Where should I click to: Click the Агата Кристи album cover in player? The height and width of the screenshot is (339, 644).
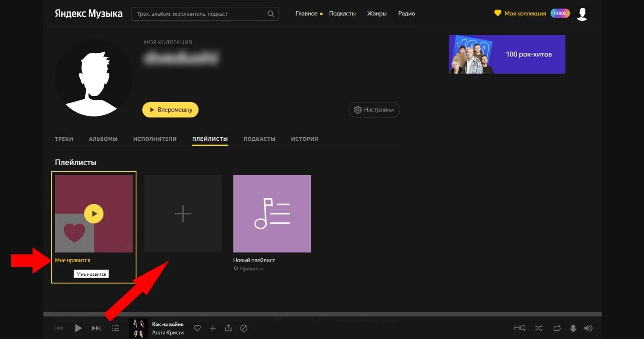click(139, 328)
